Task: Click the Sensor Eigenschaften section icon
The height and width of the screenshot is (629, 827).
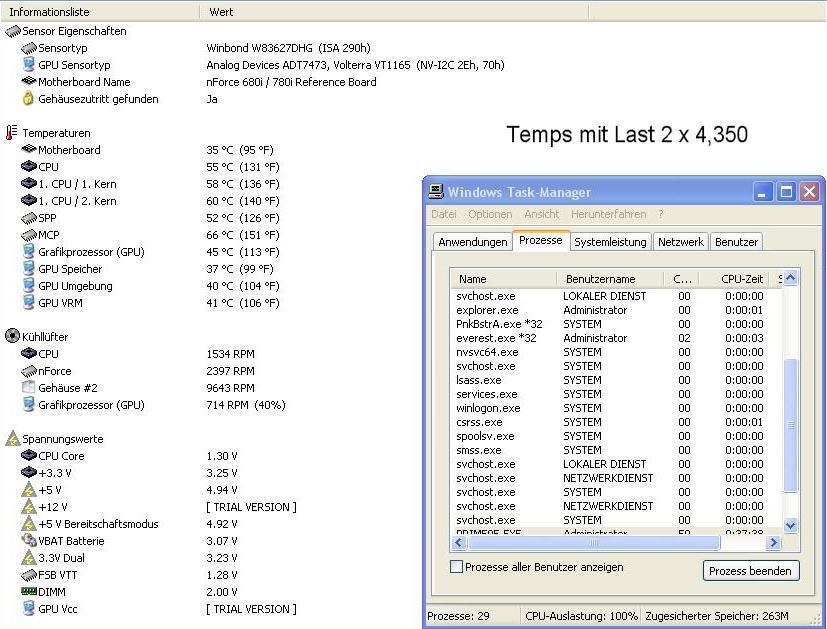Action: (13, 32)
